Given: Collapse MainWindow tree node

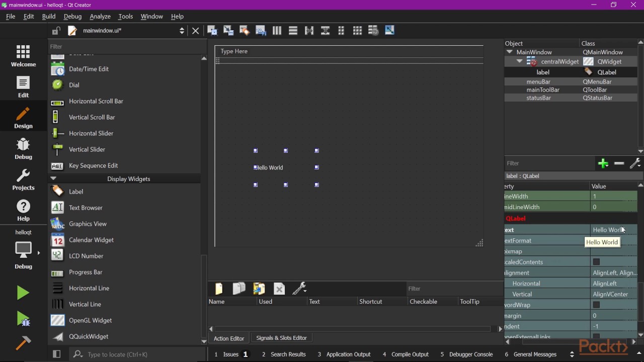Looking at the screenshot, I should (x=509, y=52).
